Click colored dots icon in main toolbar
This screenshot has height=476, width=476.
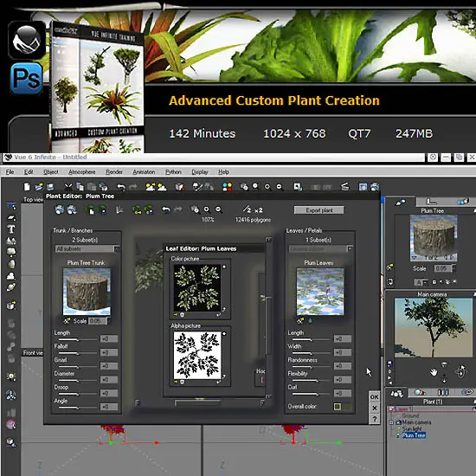tap(227, 187)
